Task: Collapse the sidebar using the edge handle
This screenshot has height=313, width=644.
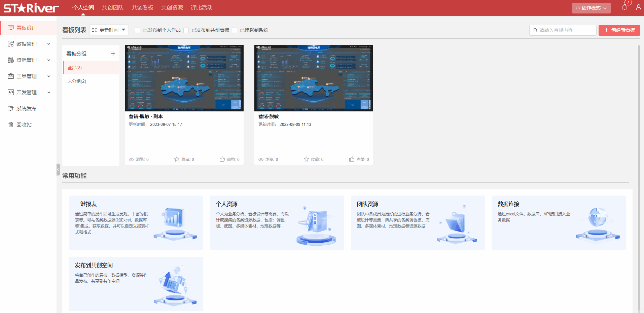Action: coord(58,170)
